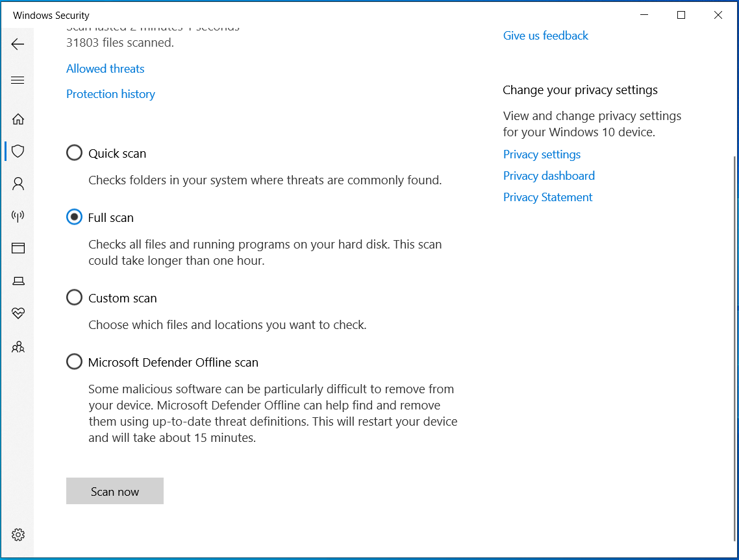Click the '31803 files scanned.' text
739x560 pixels.
(x=119, y=43)
